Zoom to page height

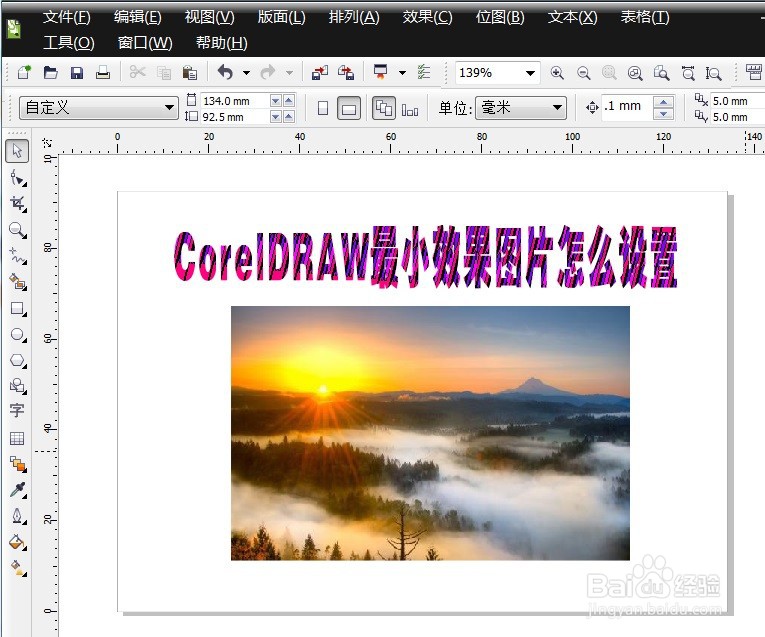(x=713, y=73)
